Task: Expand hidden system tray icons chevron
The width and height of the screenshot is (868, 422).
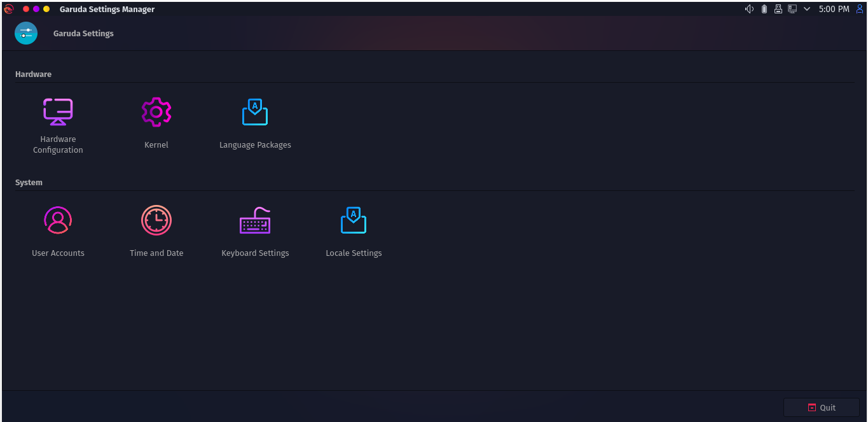Action: point(807,9)
